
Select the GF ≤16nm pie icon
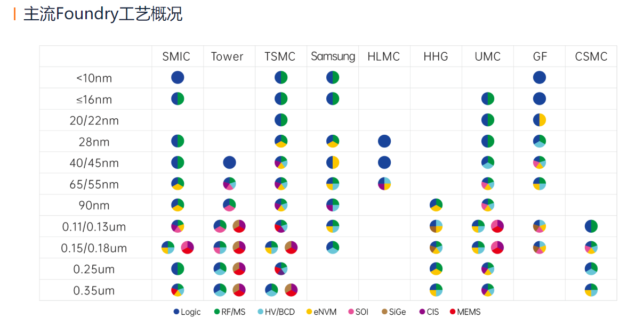pyautogui.click(x=540, y=99)
